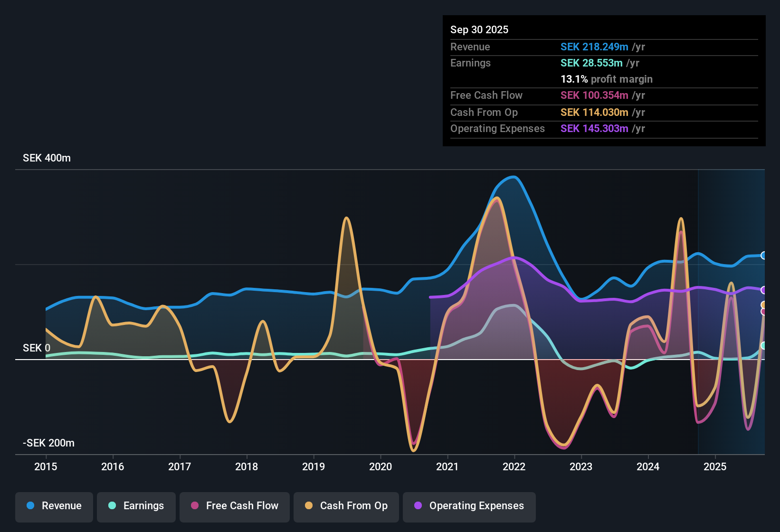Select the purple Operating Expenses endpoint marker
Image resolution: width=780 pixels, height=532 pixels.
coord(764,290)
